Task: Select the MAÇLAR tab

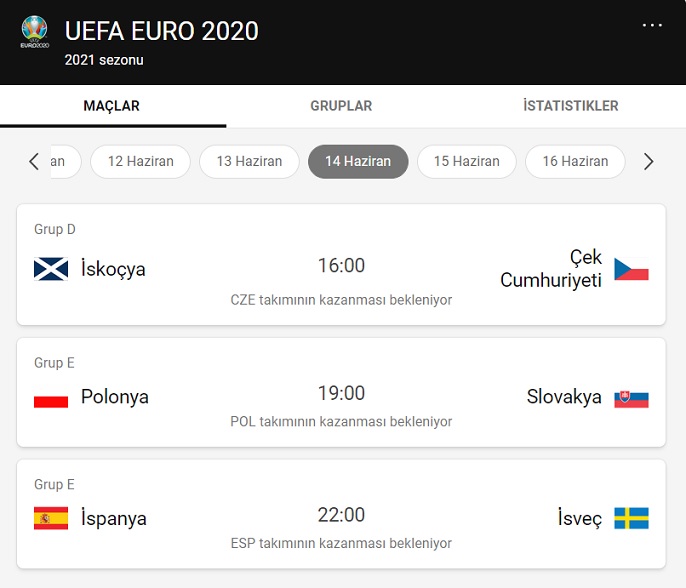Action: pos(112,106)
